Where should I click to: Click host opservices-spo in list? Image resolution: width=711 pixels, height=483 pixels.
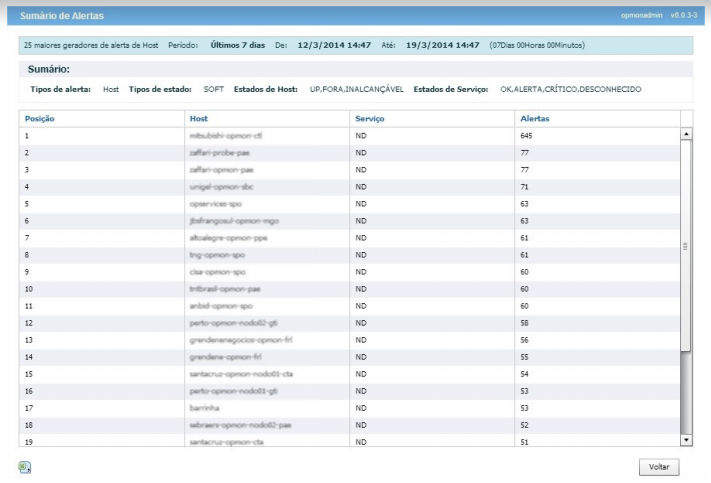tap(215, 203)
